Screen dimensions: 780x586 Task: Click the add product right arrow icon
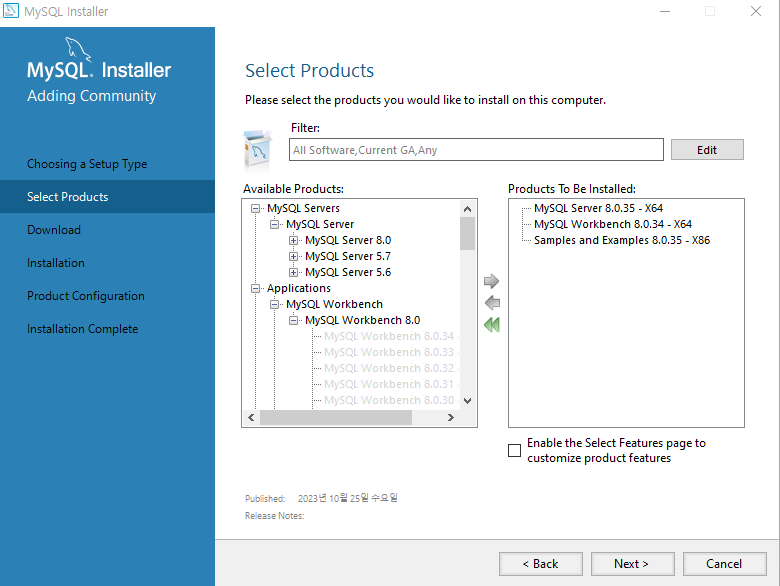pyautogui.click(x=491, y=281)
